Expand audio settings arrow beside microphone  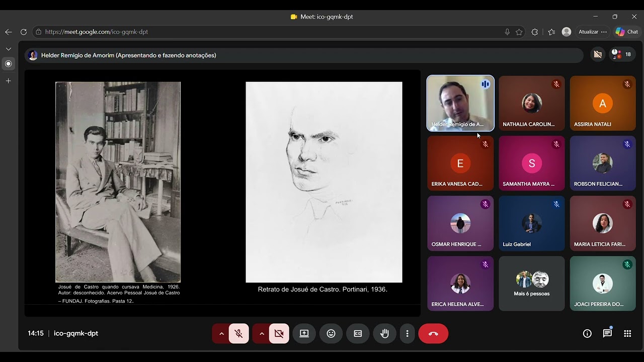[x=221, y=333]
